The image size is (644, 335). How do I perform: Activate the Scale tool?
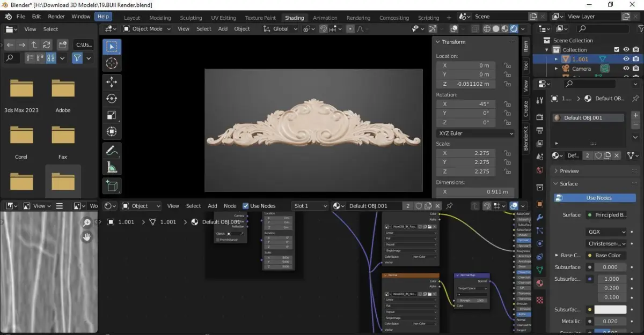point(112,115)
